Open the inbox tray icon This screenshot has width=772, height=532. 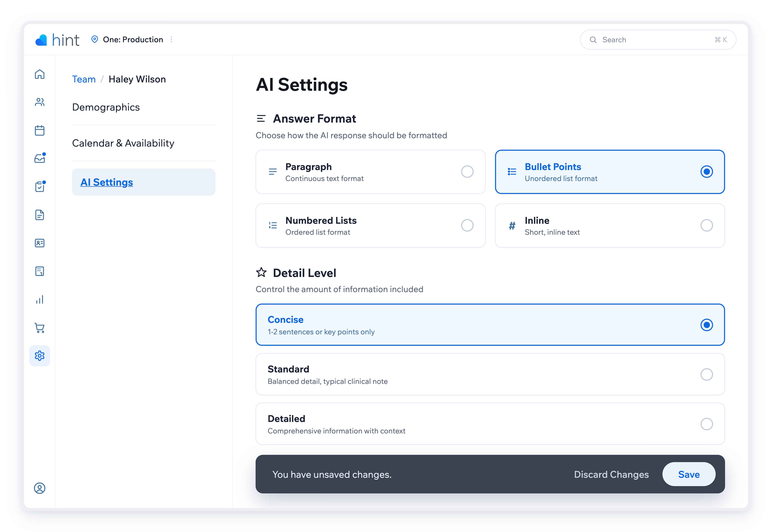[40, 158]
